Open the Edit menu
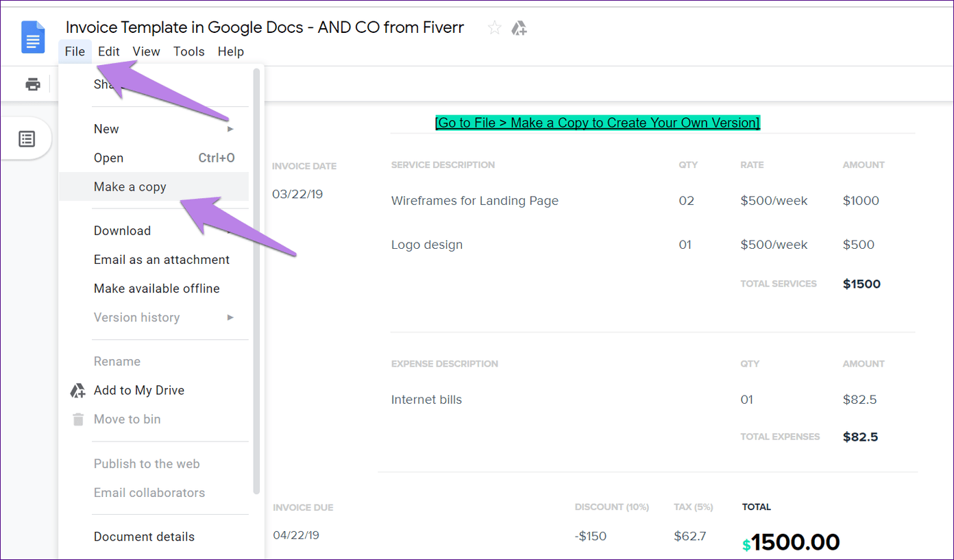Image resolution: width=954 pixels, height=560 pixels. [108, 51]
